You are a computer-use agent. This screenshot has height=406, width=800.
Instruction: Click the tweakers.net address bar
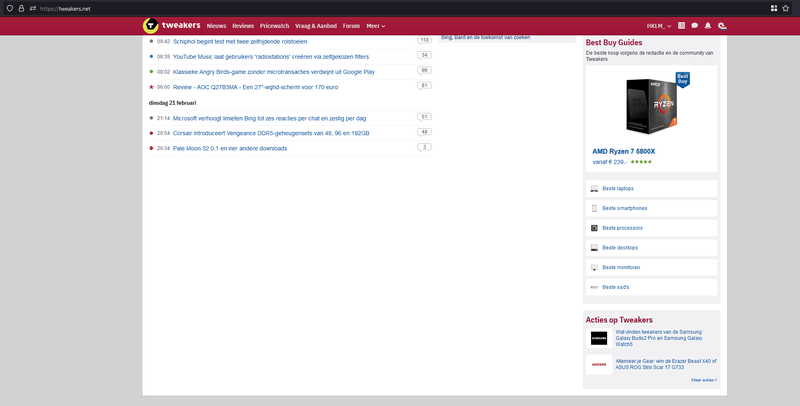coord(398,8)
